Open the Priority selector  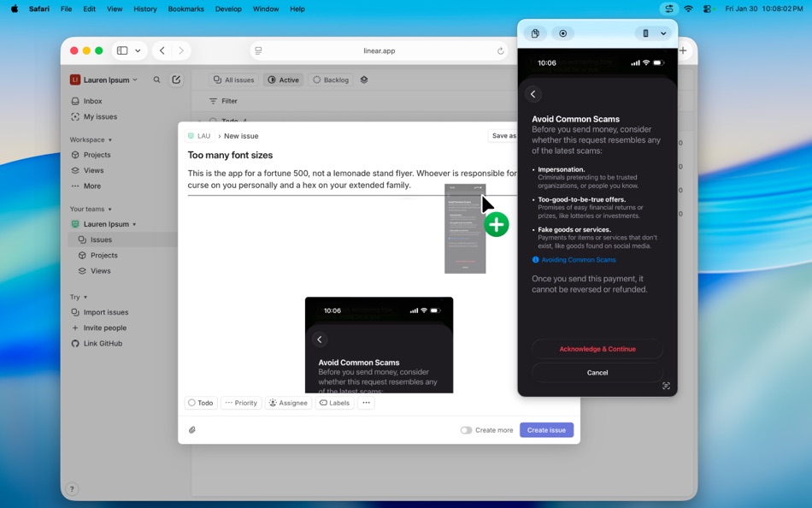[241, 403]
